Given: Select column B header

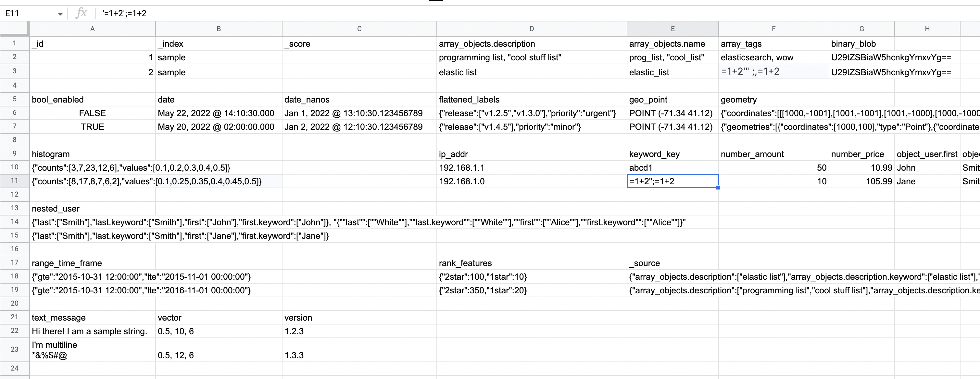Looking at the screenshot, I should [x=219, y=29].
